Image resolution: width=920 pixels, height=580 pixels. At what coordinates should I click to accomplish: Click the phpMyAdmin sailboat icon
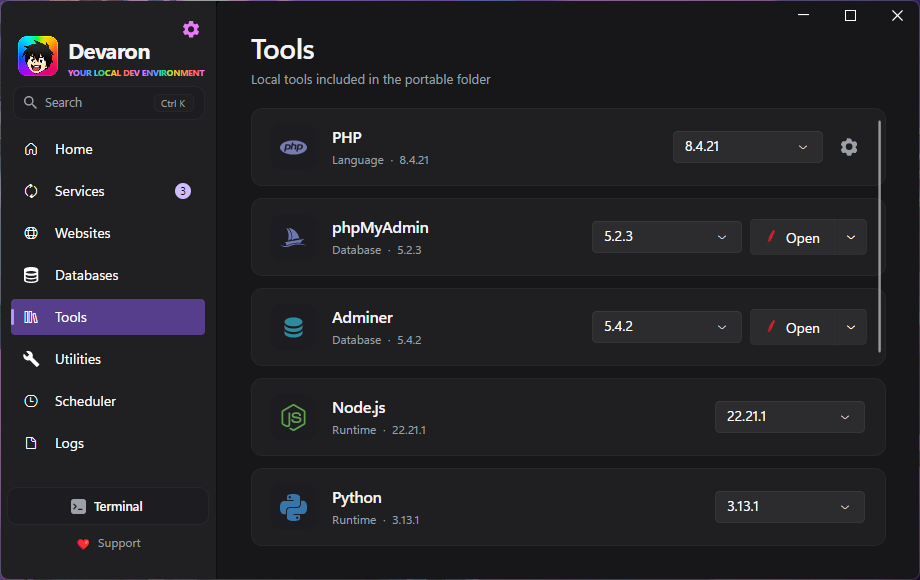(x=293, y=237)
